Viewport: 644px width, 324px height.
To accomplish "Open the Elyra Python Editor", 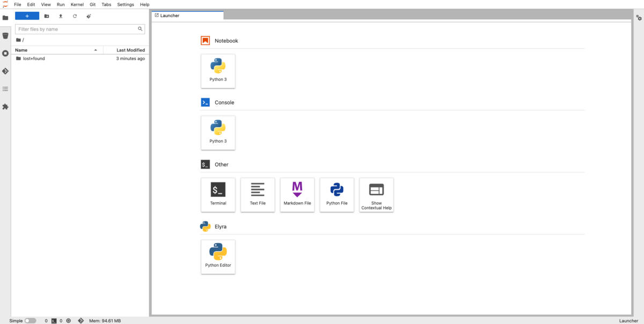I will coord(218,257).
